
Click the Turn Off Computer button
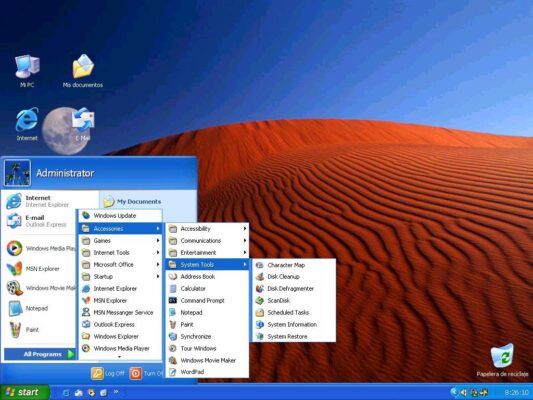point(146,373)
